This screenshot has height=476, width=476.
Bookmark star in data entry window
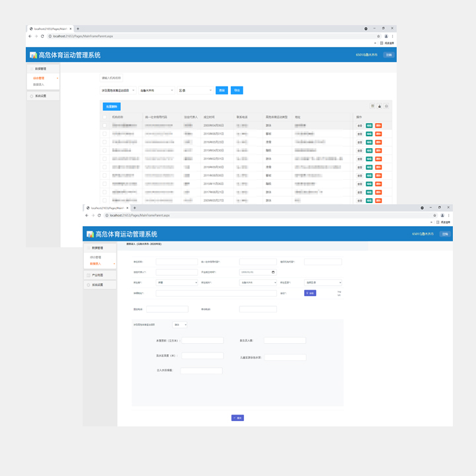[435, 216]
